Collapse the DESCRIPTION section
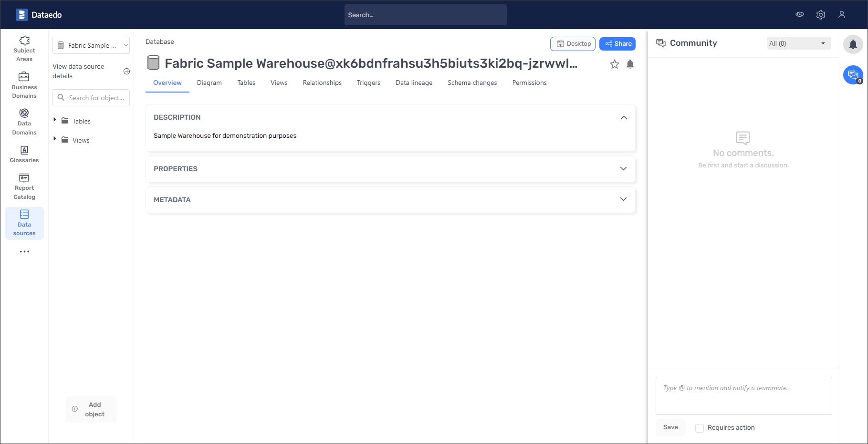The height and width of the screenshot is (444, 868). click(624, 117)
